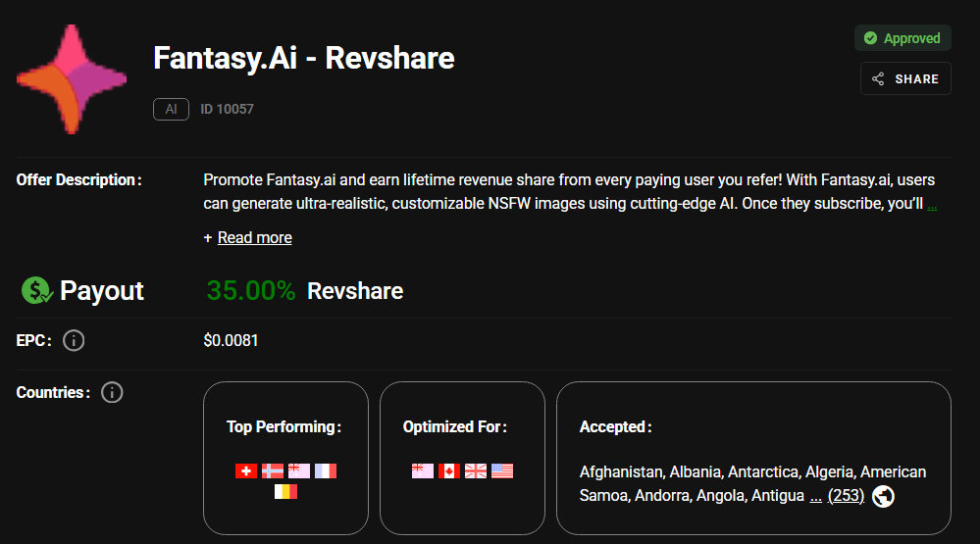
Task: Click the Fantasy.Ai - Revshare title
Action: (x=304, y=58)
